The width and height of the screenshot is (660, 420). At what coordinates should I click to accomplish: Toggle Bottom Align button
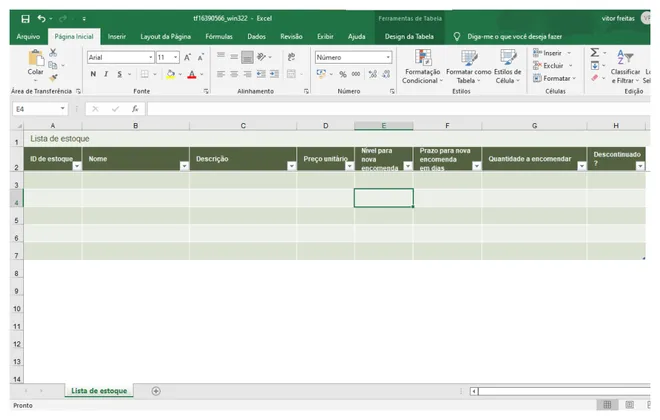click(248, 57)
